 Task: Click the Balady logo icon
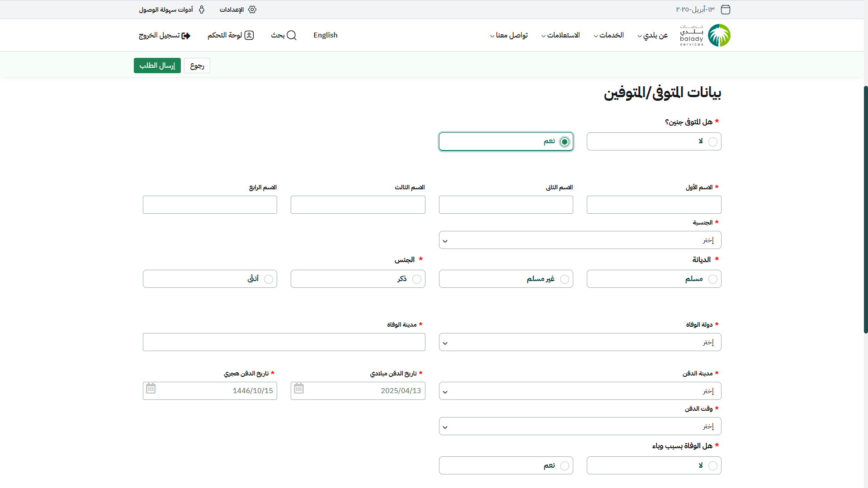tap(719, 35)
